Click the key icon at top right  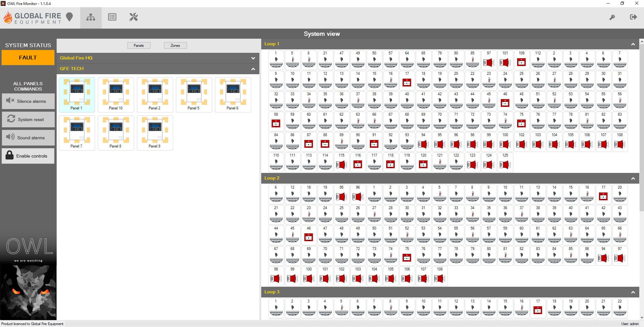pos(612,17)
